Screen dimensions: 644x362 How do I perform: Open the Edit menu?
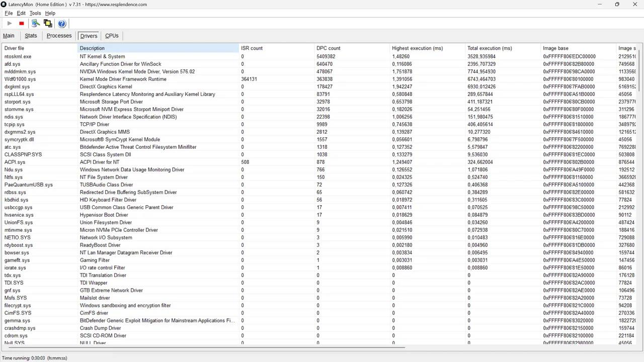click(21, 13)
